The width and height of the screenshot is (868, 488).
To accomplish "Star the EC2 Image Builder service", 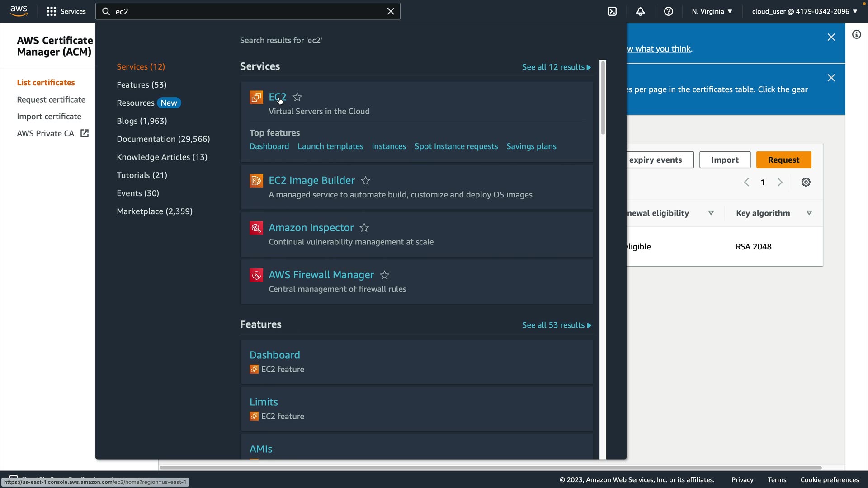I will tap(365, 181).
